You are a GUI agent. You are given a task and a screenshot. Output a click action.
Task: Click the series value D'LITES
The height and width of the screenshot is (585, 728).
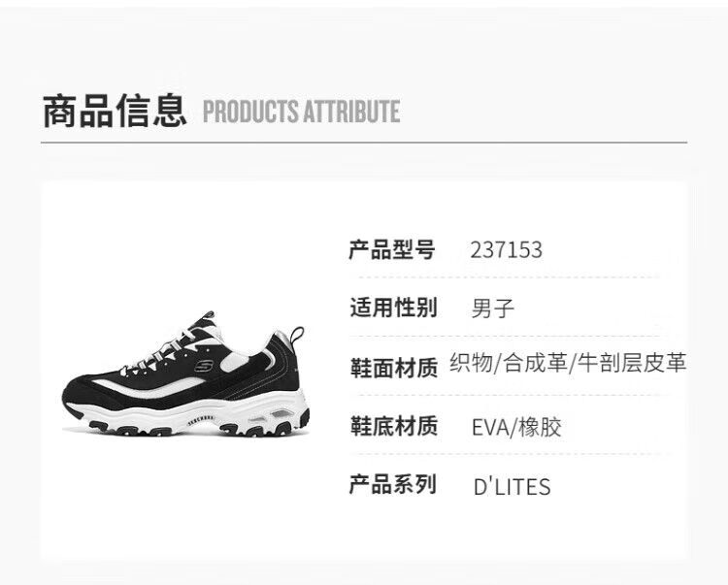(x=513, y=487)
